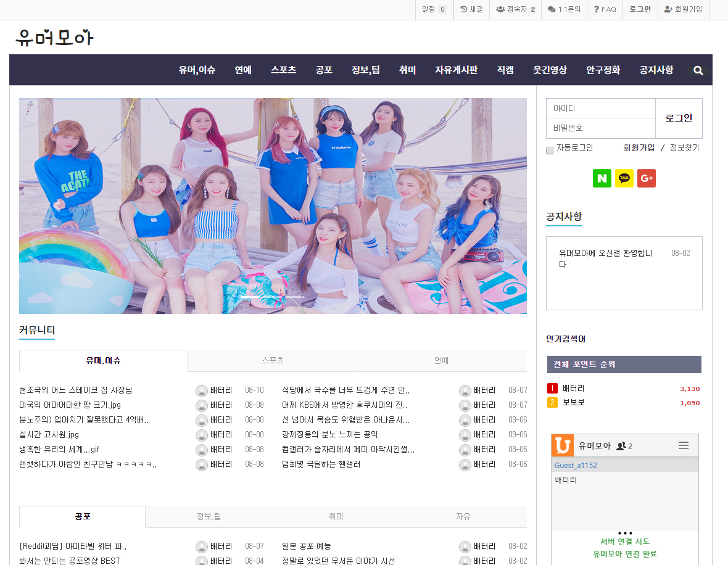Click the 정보찾기 link

684,148
